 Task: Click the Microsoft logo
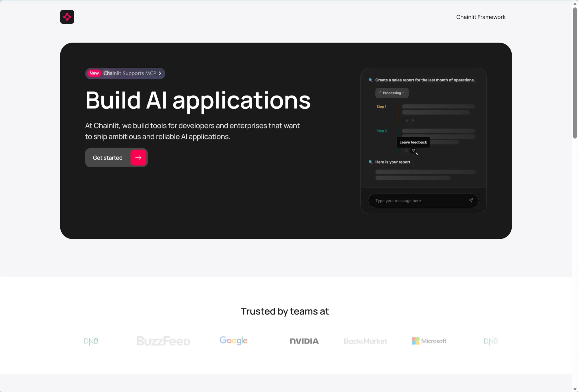pyautogui.click(x=429, y=341)
